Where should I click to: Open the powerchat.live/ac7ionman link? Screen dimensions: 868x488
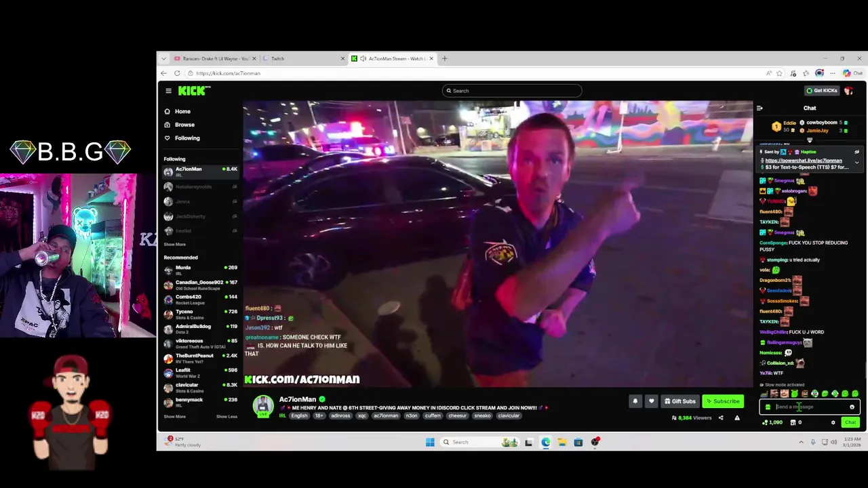804,161
